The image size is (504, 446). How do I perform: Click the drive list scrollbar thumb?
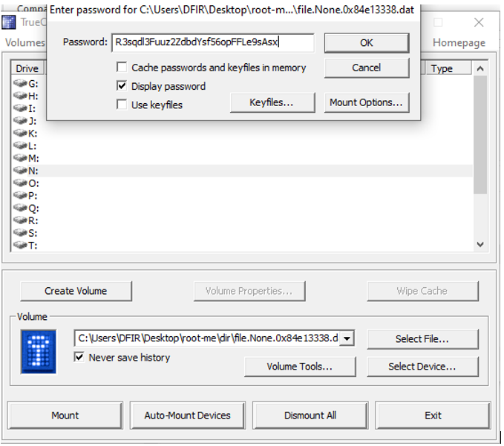pyautogui.click(x=480, y=135)
